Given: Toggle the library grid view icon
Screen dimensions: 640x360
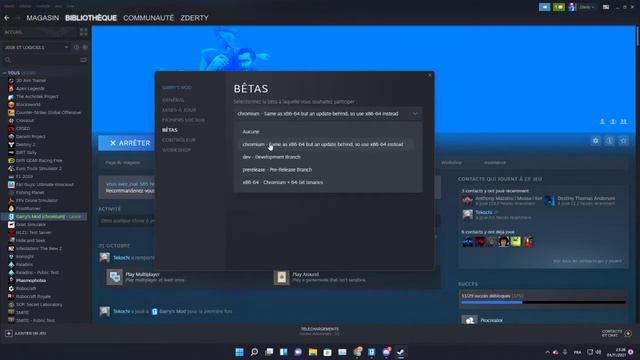Looking at the screenshot, I should (x=84, y=32).
